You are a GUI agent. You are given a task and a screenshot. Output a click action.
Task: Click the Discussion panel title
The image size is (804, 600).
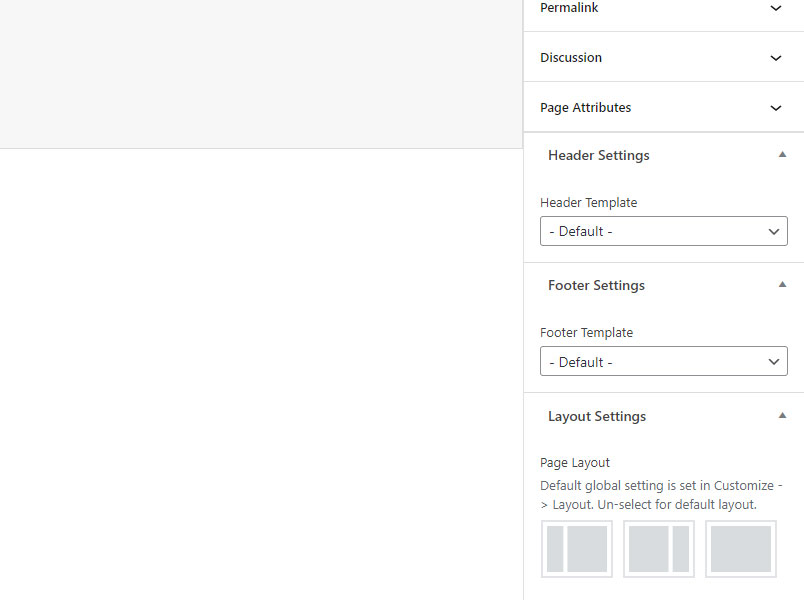571,57
